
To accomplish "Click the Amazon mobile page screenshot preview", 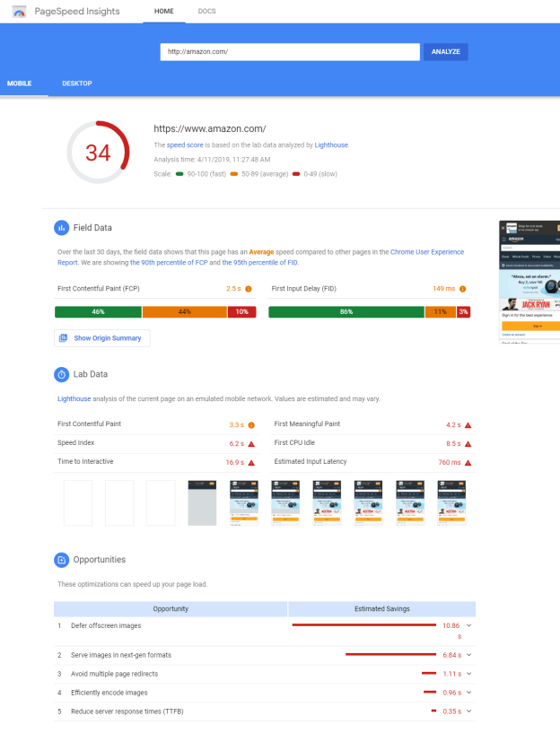I will (x=529, y=283).
